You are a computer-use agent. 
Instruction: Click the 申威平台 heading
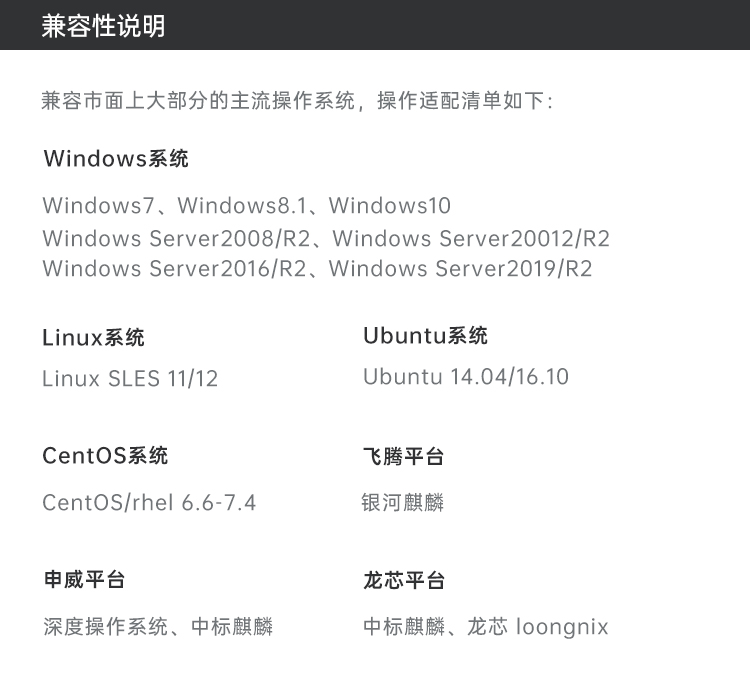click(x=84, y=579)
